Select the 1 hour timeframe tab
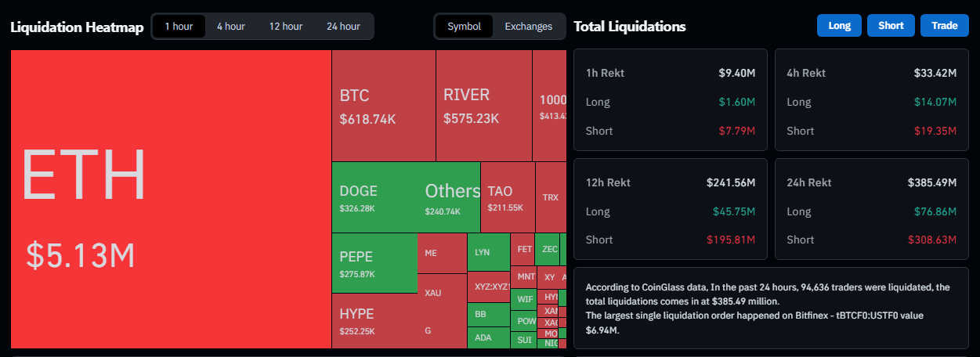 point(178,27)
